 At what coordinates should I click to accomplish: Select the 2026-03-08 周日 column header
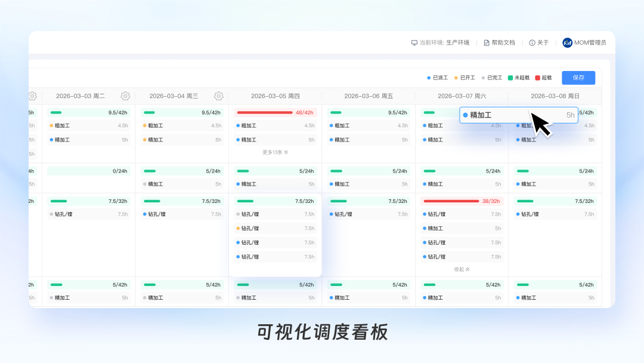pyautogui.click(x=555, y=96)
